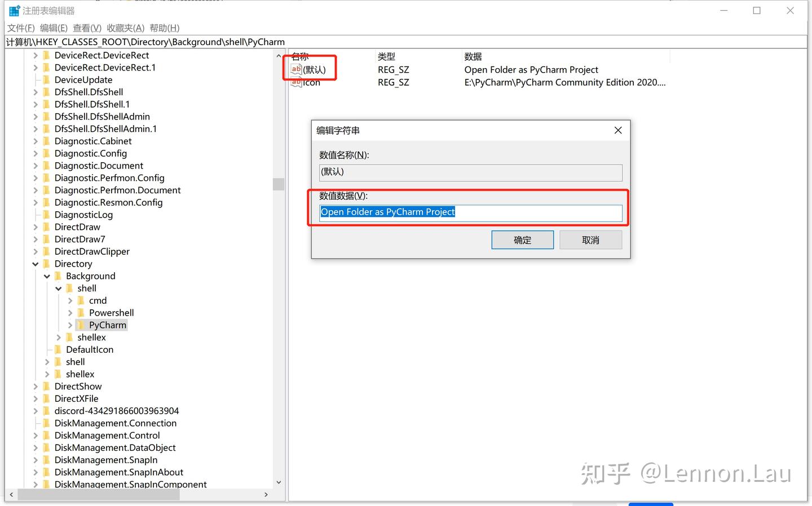This screenshot has height=506, width=812.
Task: Click the Powershell key folder icon
Action: coord(80,312)
